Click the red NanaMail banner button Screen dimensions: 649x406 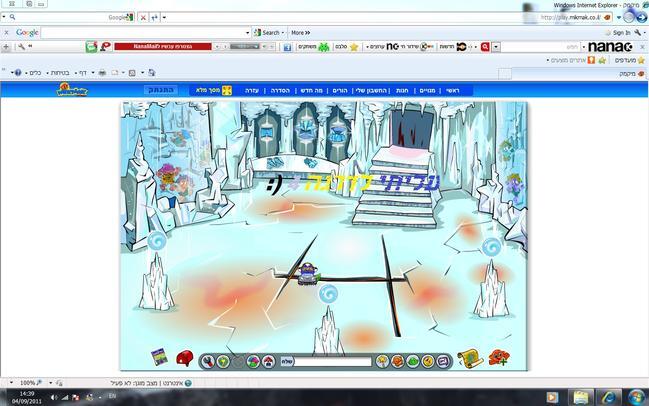coord(163,47)
